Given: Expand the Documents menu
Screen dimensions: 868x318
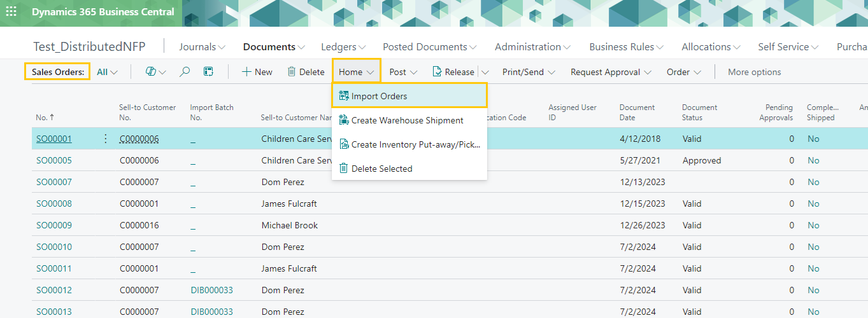Looking at the screenshot, I should (x=274, y=47).
